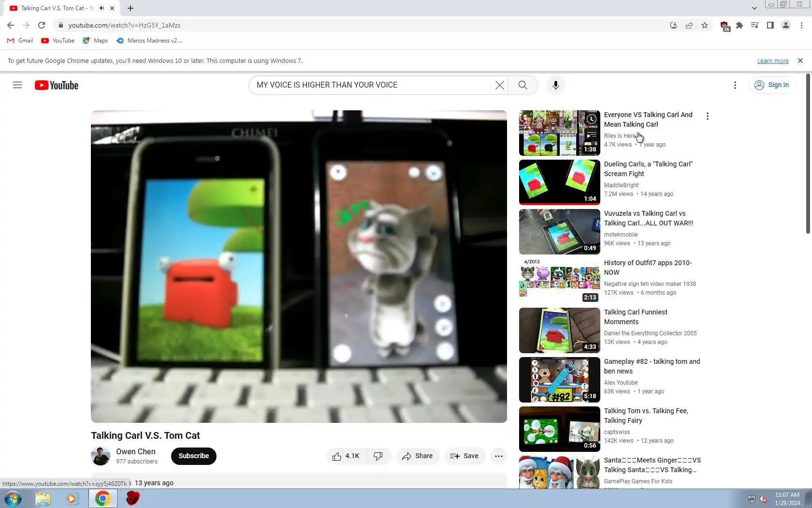Dislike the video with thumbs down
This screenshot has width=812, height=508.
[x=378, y=456]
